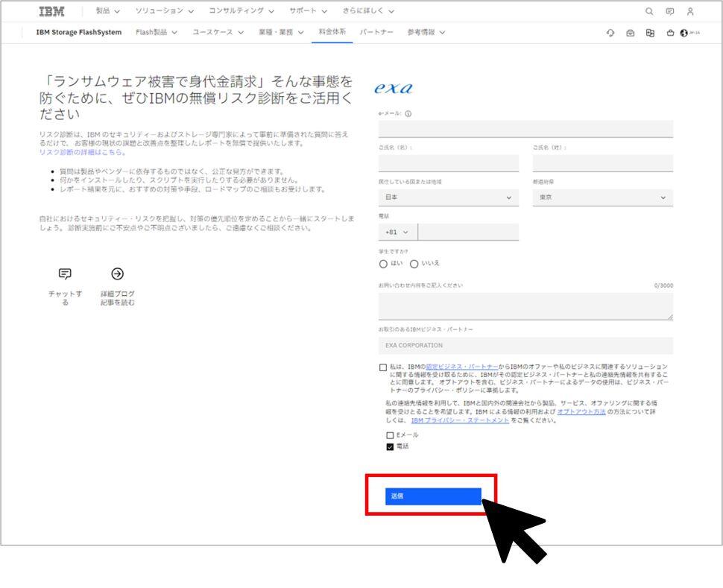Click the shopping bag icon
723x588 pixels.
tap(670, 33)
